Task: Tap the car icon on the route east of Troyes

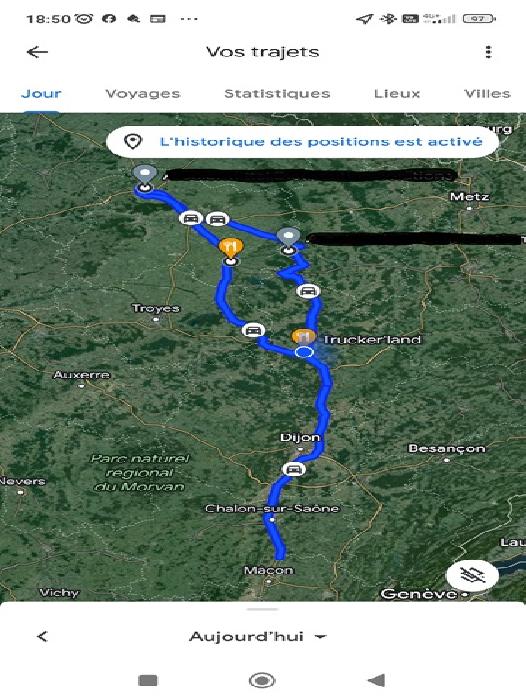Action: click(x=253, y=330)
